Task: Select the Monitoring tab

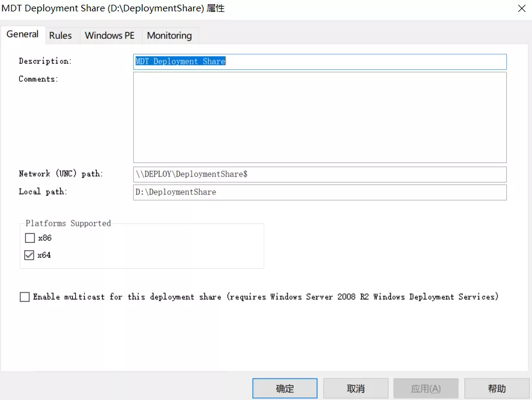Action: pos(169,35)
